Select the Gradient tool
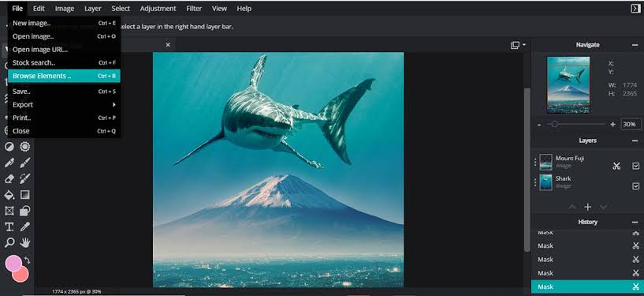Image resolution: width=644 pixels, height=296 pixels. pos(25,194)
